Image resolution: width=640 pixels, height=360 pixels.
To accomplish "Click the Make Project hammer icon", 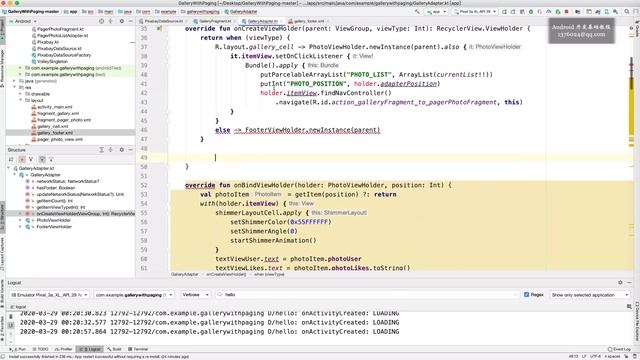I will pyautogui.click(x=417, y=12).
